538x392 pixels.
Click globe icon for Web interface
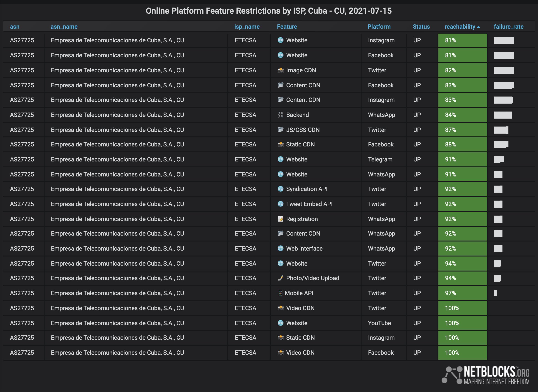click(281, 249)
